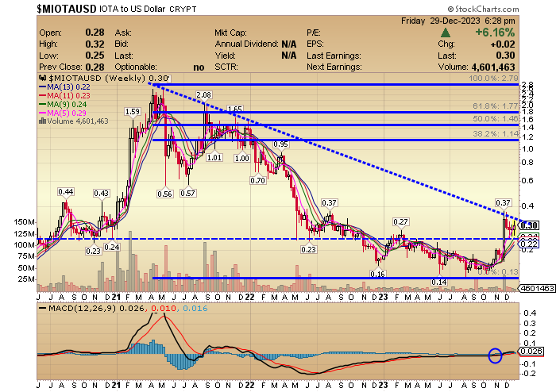This screenshot has height=392, width=556.
Task: Click the Prev Close value 0.28
Action: click(95, 67)
